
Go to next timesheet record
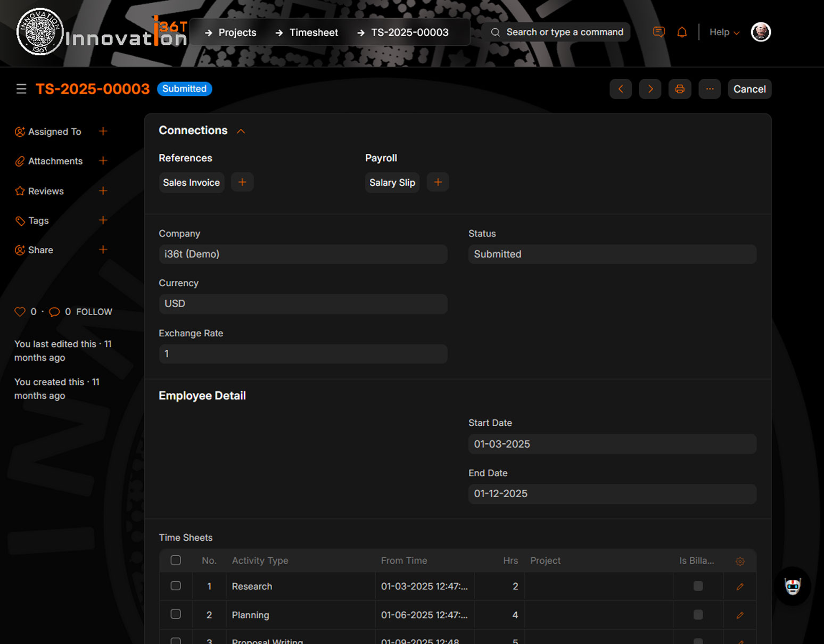[650, 89]
